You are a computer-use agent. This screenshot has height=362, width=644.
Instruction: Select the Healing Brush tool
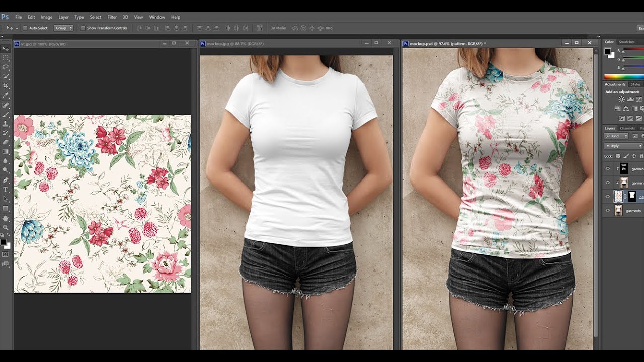(x=6, y=105)
